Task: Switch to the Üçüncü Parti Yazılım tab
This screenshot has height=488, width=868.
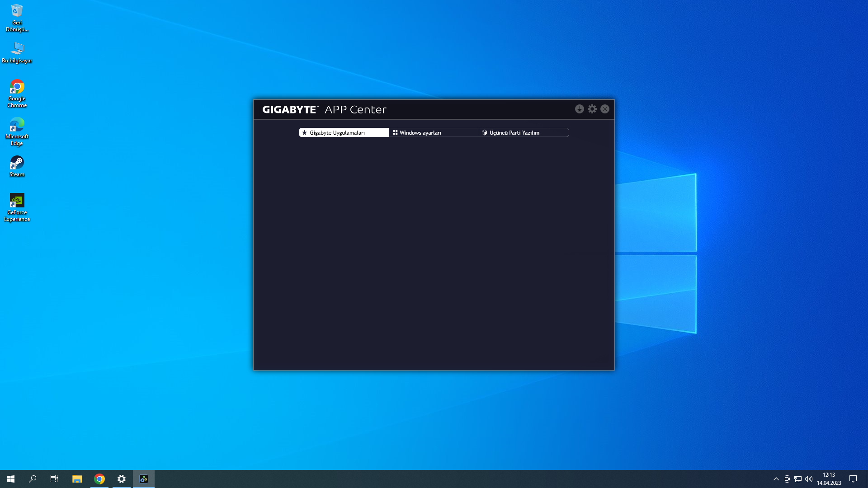Action: coord(524,132)
